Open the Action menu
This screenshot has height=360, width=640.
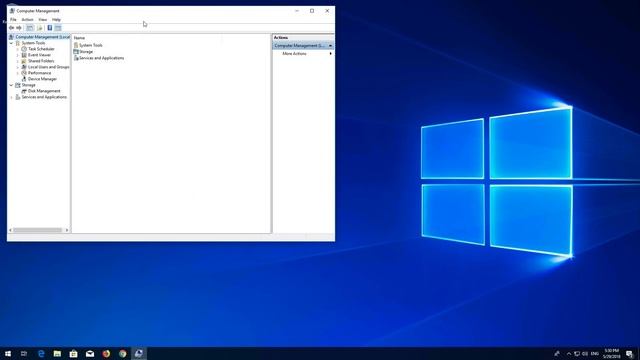click(27, 20)
